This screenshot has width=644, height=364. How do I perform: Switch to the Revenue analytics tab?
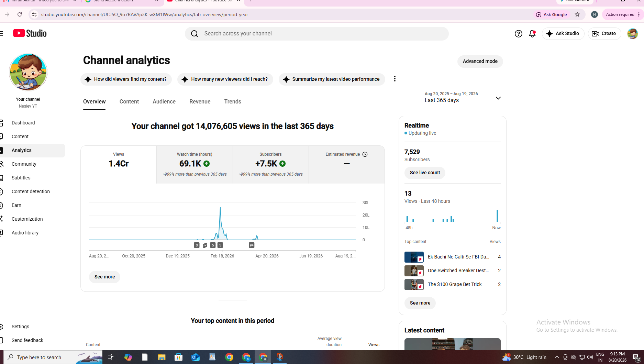click(x=200, y=102)
